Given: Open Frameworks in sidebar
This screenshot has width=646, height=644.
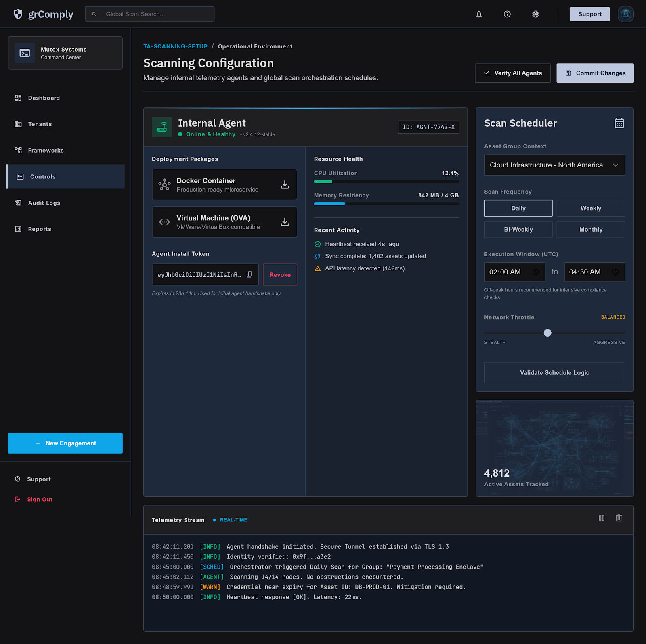Looking at the screenshot, I should coord(65,151).
